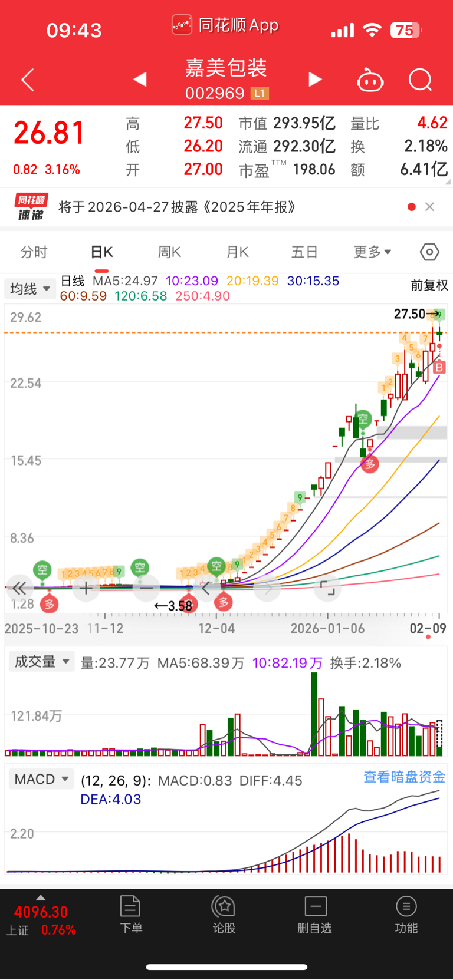Expand stock details corner triangle near 6.41亿
The image size is (453, 980).
(447, 182)
